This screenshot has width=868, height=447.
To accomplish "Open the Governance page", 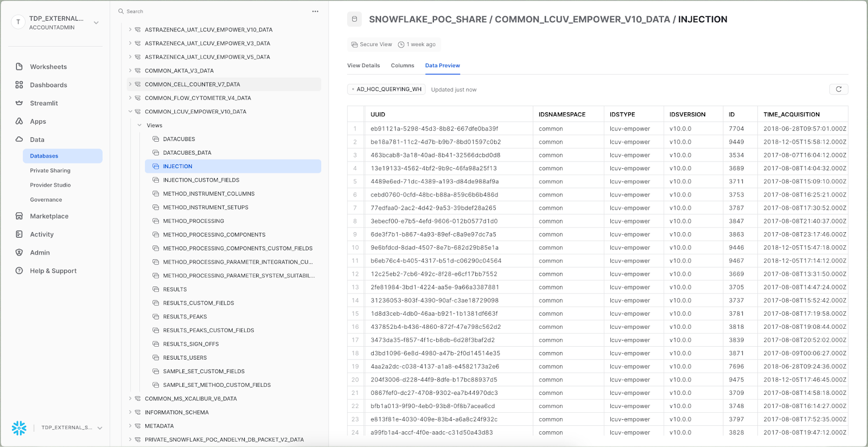I will tap(46, 200).
